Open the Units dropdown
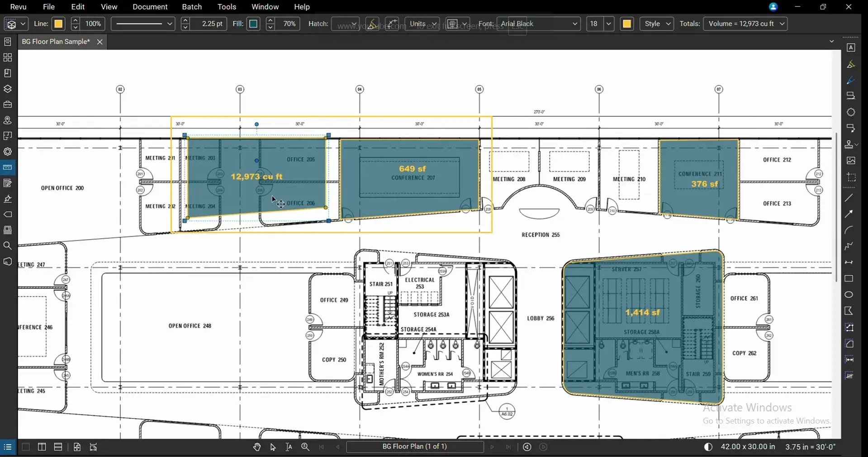The width and height of the screenshot is (868, 457). click(x=422, y=24)
